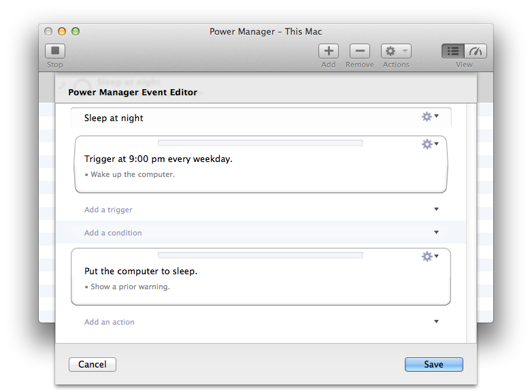Viewport: 532px width, 392px height.
Task: Expand the Add a condition dropdown arrow
Action: pyautogui.click(x=436, y=232)
